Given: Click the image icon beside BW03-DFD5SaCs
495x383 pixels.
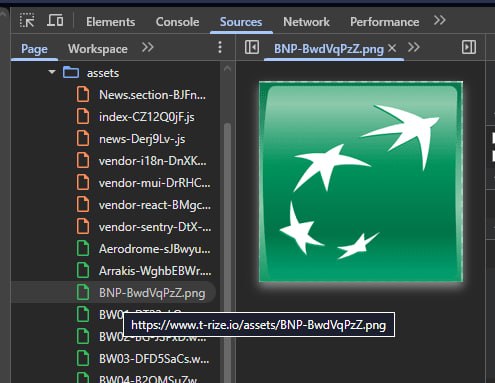Looking at the screenshot, I should click(x=83, y=359).
